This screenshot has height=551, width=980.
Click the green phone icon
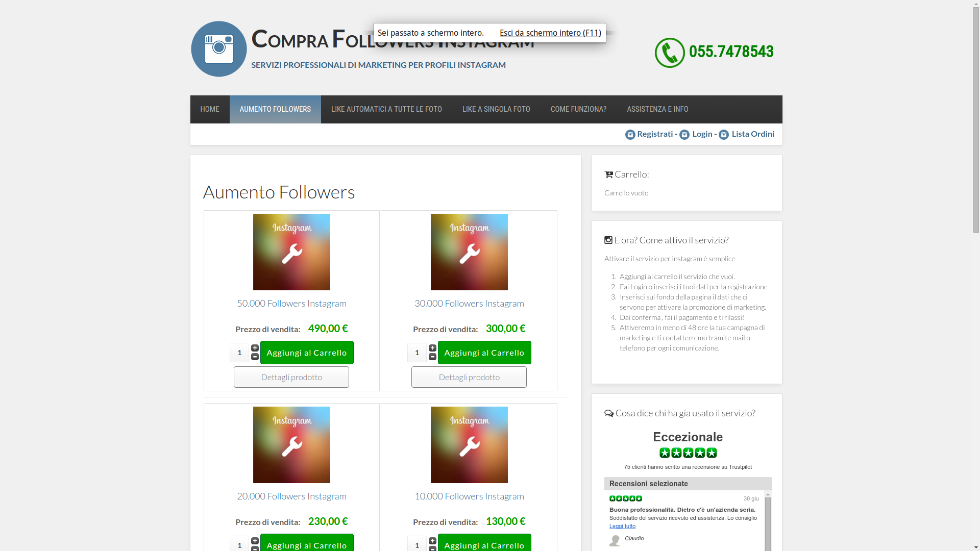click(670, 53)
